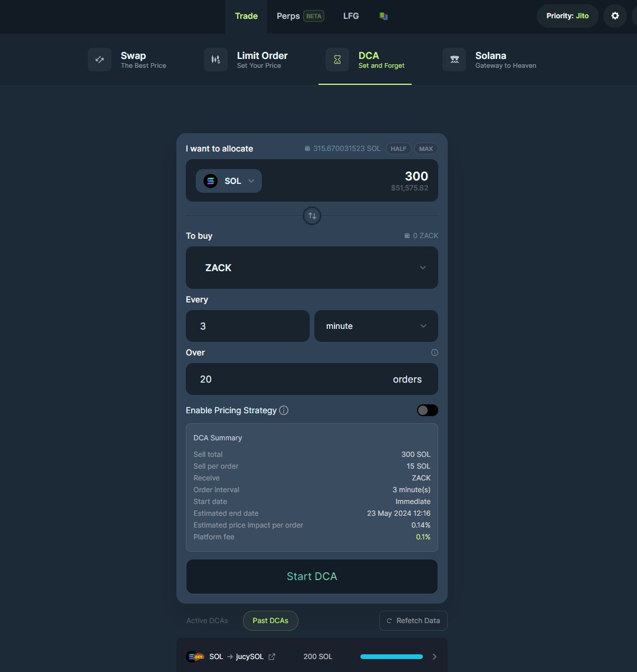This screenshot has width=637, height=672.
Task: Select the DCA Set and Forget tab
Action: [x=365, y=60]
